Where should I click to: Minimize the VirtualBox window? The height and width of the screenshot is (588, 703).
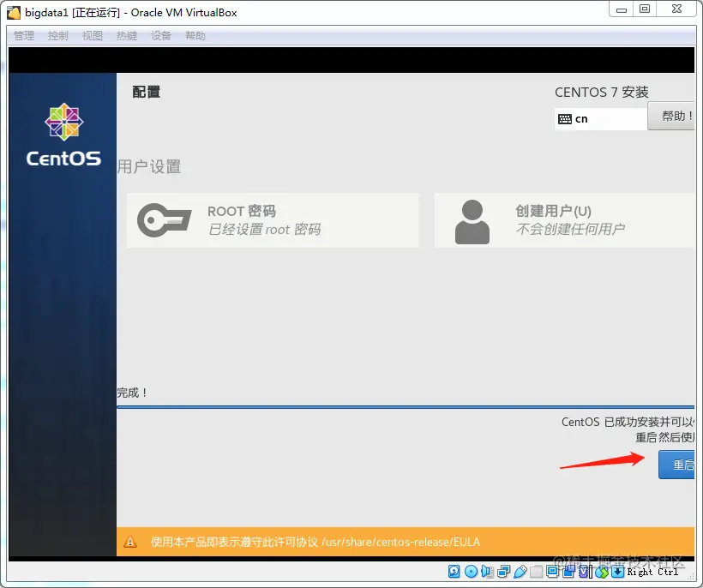(622, 9)
